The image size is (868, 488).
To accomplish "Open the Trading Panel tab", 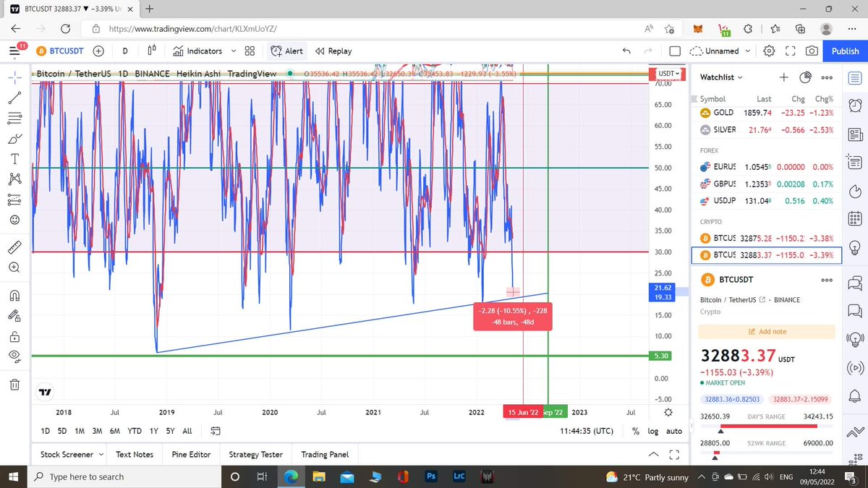I will click(325, 454).
